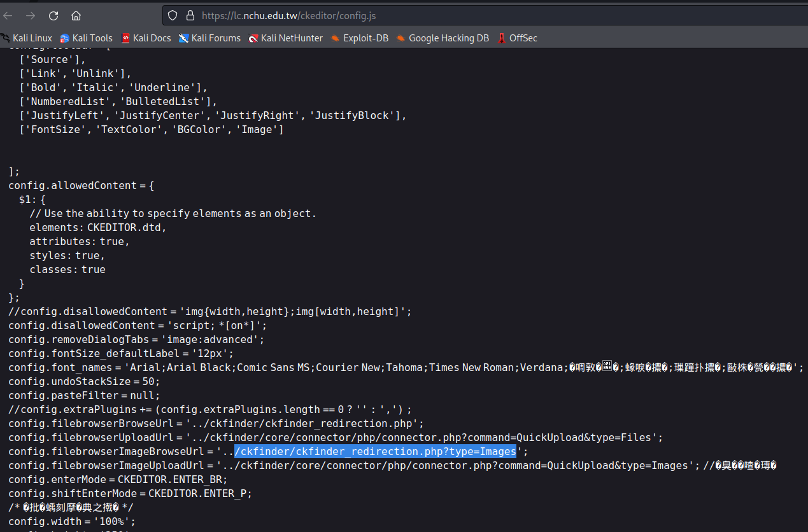Click the config.filebrowserBrowseUrl line
The height and width of the screenshot is (532, 808).
pos(216,424)
